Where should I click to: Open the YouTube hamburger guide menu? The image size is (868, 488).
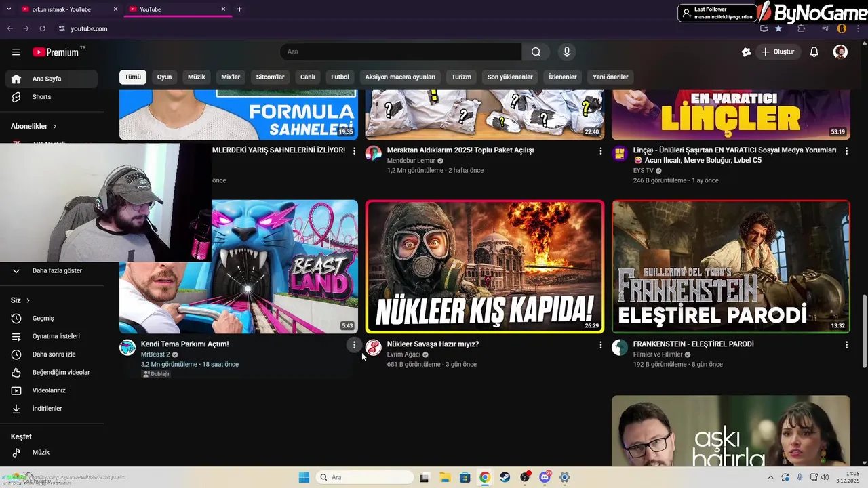pyautogui.click(x=16, y=52)
